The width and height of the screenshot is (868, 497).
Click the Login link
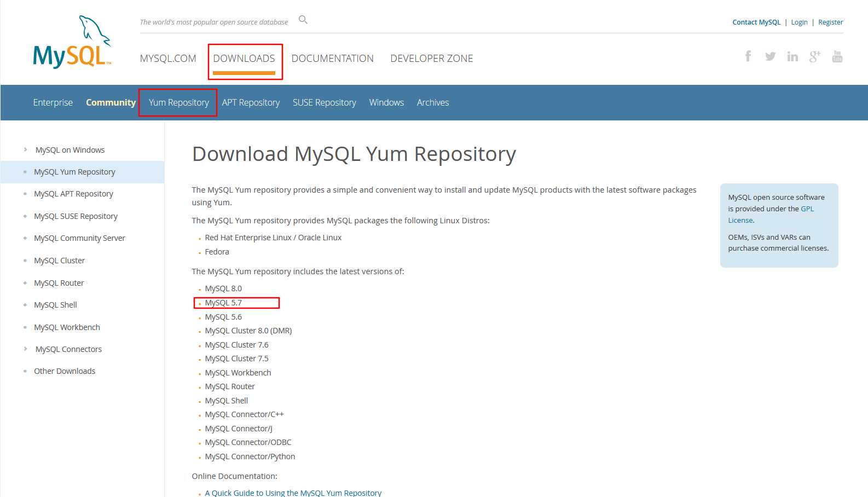(799, 22)
